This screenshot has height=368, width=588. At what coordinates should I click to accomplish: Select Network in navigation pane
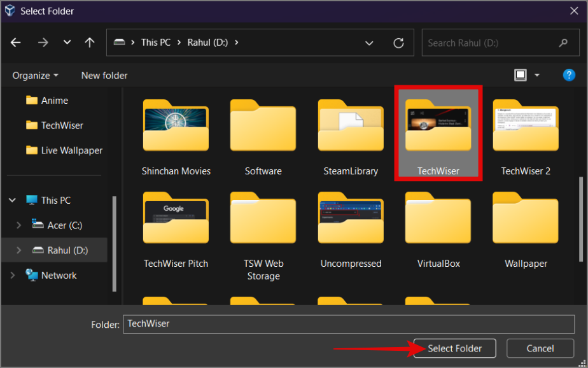tap(59, 275)
